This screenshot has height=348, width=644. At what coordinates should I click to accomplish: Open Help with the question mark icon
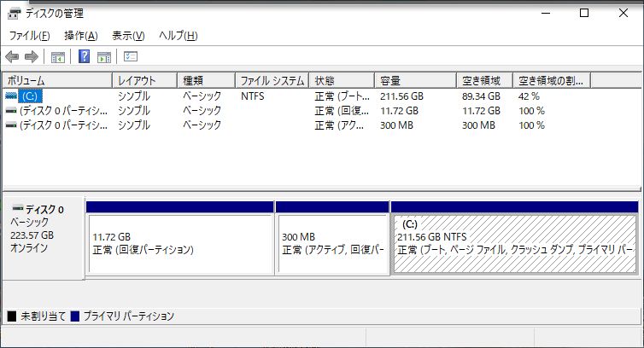tap(84, 56)
